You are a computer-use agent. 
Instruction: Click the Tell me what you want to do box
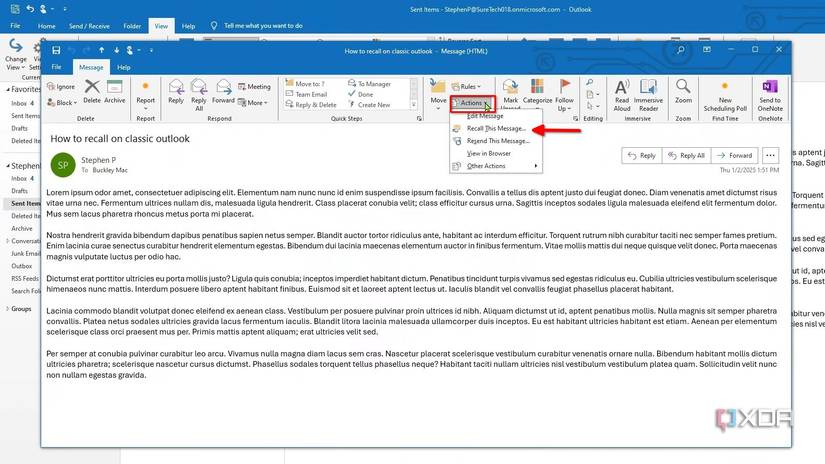(x=263, y=25)
